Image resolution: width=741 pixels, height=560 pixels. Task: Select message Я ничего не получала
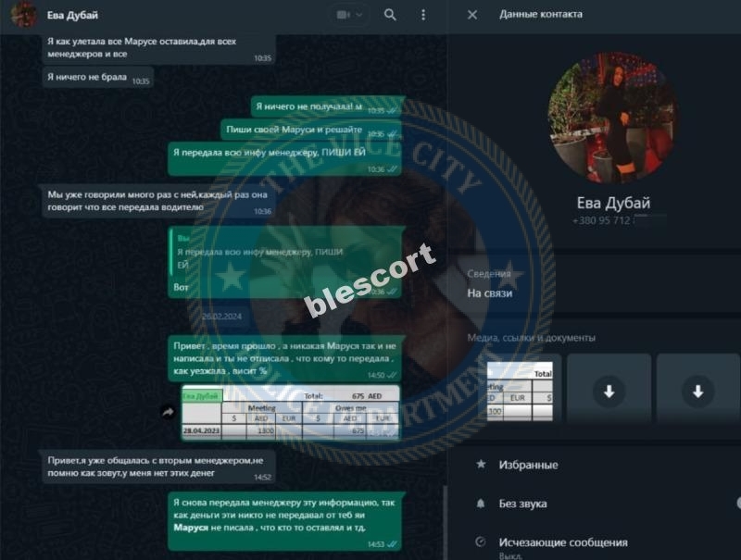pos(326,106)
